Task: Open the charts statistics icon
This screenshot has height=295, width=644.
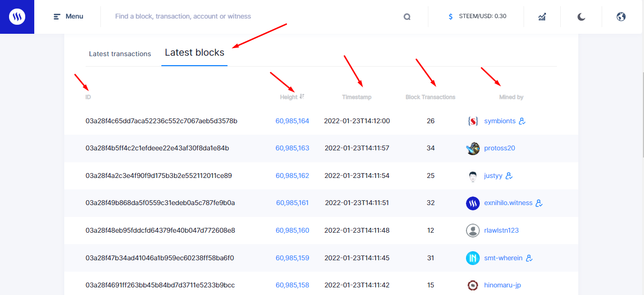Action: coord(542,17)
